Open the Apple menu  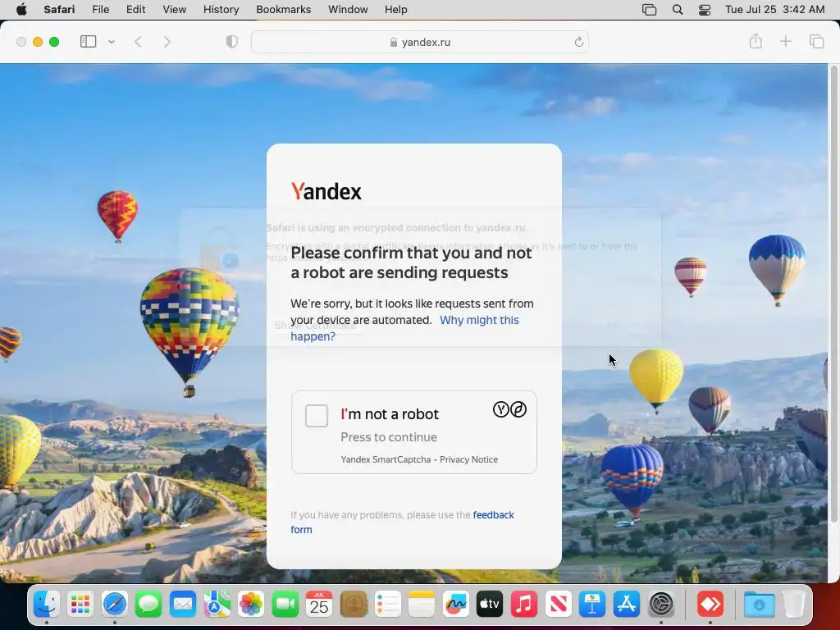pyautogui.click(x=21, y=10)
